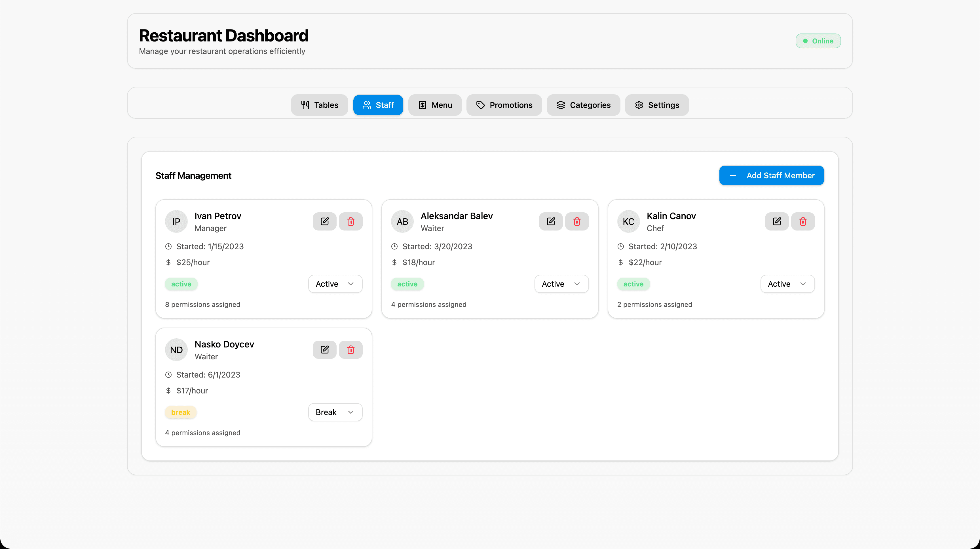The width and height of the screenshot is (980, 549).
Task: Change Nasko Doycev's Break status dropdown
Action: point(335,412)
